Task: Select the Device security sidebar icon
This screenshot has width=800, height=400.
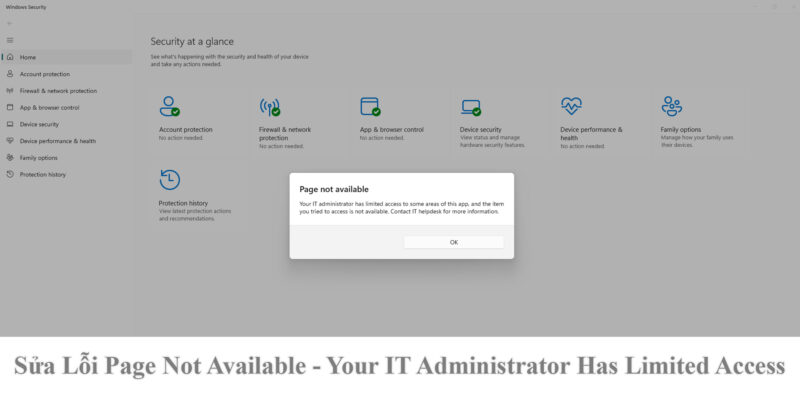Action: tap(10, 124)
